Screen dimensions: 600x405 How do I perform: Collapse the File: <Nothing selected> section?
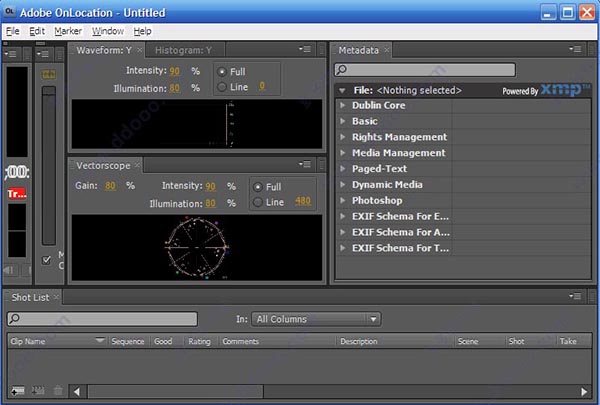[x=342, y=91]
